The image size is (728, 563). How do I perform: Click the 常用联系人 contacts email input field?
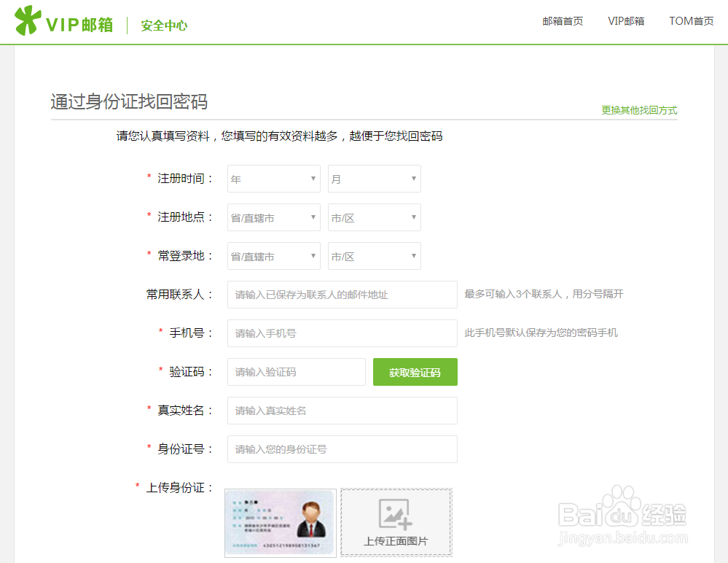(x=342, y=295)
